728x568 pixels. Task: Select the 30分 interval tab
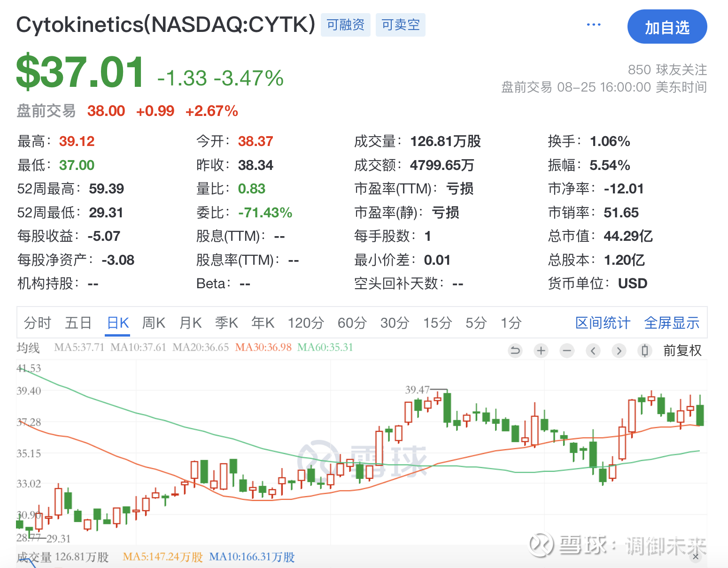(395, 323)
